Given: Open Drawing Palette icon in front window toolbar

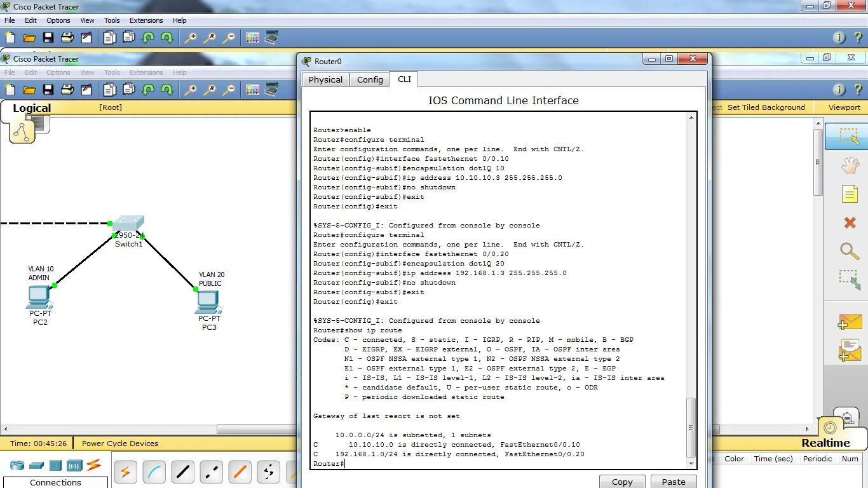Looking at the screenshot, I should coord(252,90).
